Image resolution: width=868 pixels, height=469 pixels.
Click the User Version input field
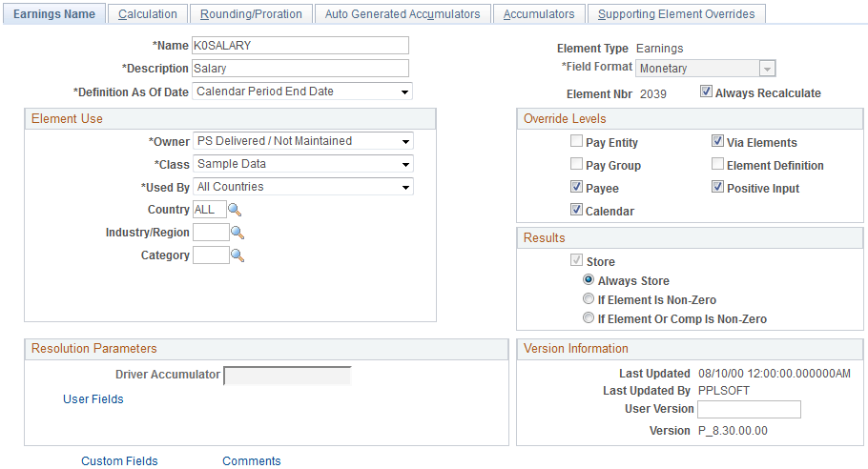749,409
